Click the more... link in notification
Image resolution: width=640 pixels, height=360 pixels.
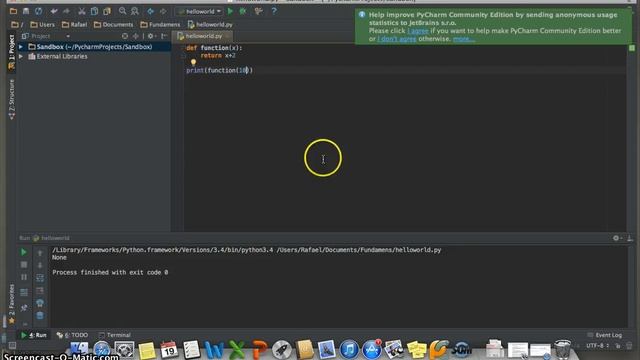[463, 39]
